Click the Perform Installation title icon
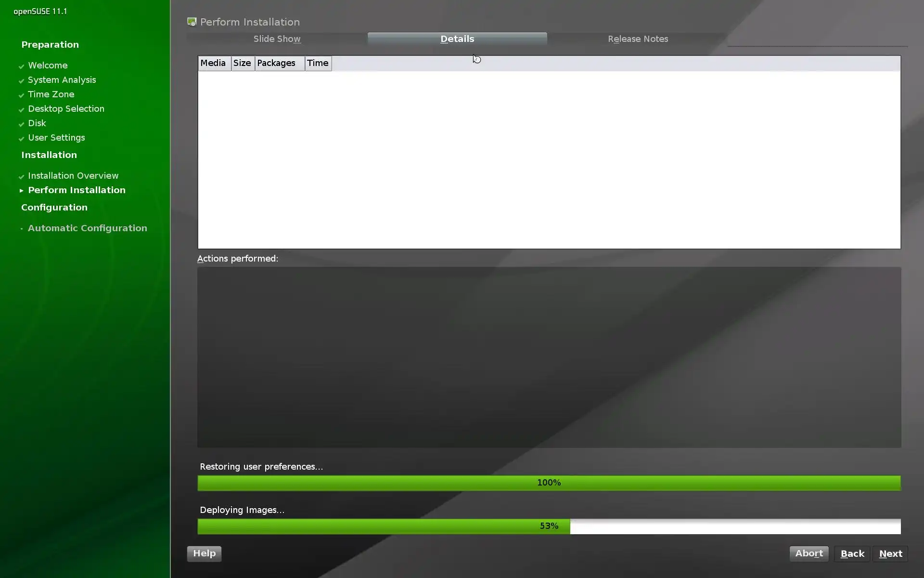Image resolution: width=924 pixels, height=578 pixels. coord(192,22)
